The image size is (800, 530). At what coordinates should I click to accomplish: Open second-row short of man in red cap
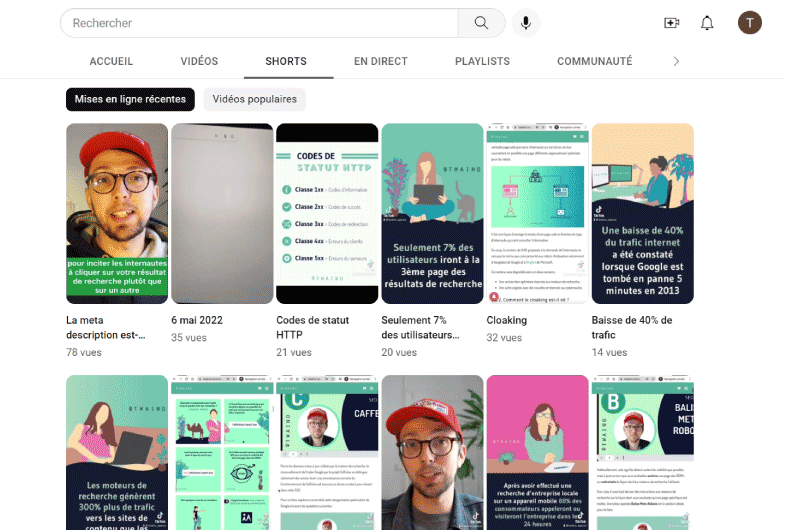(x=432, y=452)
